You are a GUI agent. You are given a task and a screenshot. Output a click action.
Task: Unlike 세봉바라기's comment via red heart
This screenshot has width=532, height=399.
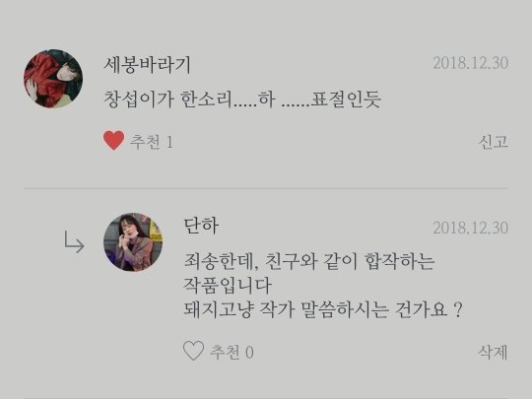(x=113, y=141)
